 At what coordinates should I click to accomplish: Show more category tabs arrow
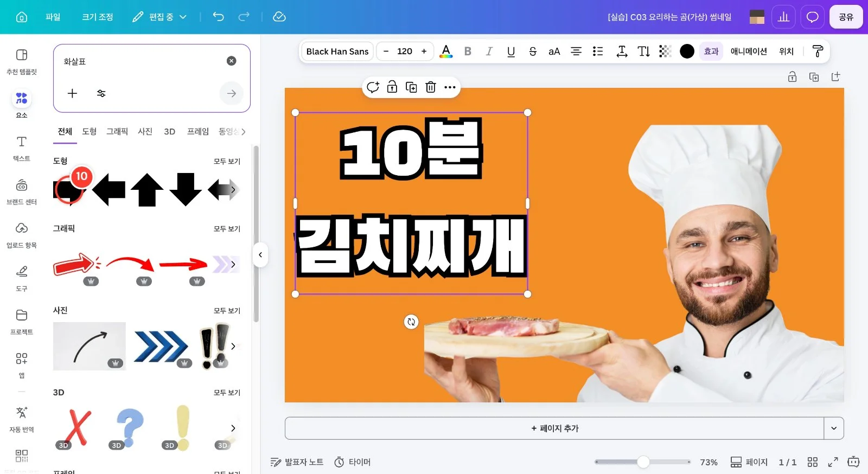[244, 132]
